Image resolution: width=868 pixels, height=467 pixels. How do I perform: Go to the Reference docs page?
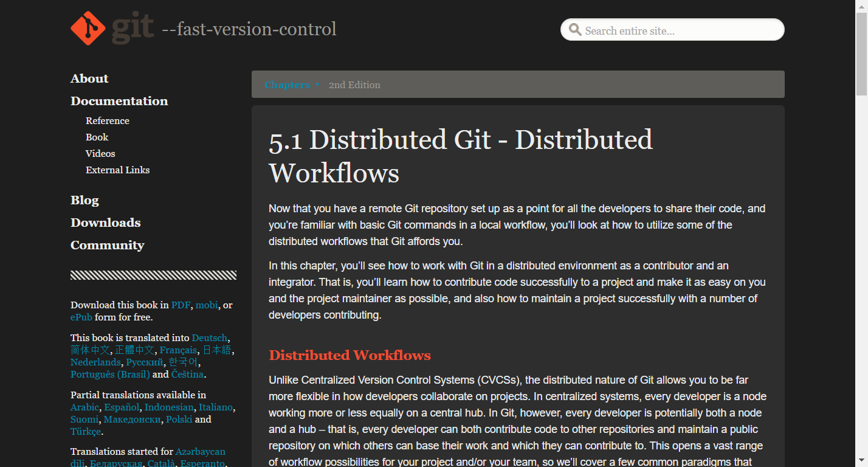[108, 120]
